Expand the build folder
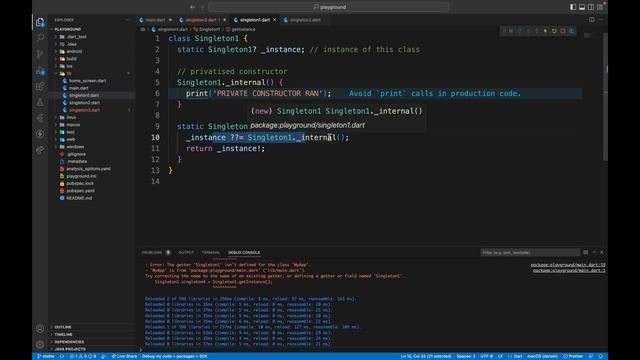640x360 pixels. coord(92,59)
